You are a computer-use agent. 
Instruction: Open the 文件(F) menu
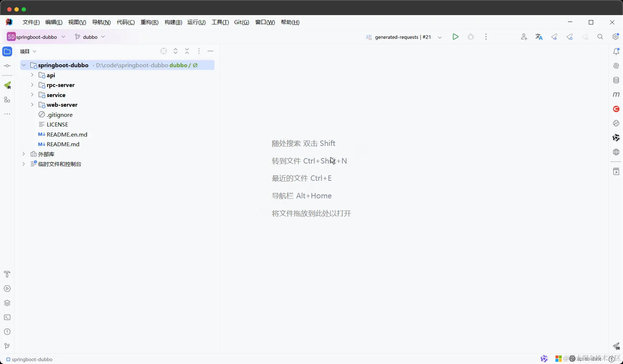point(31,22)
